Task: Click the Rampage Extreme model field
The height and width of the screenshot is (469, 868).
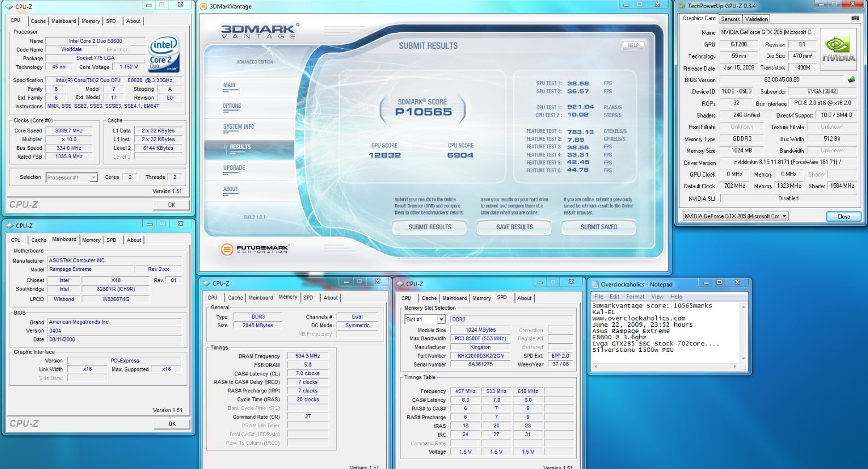Action: [90, 269]
